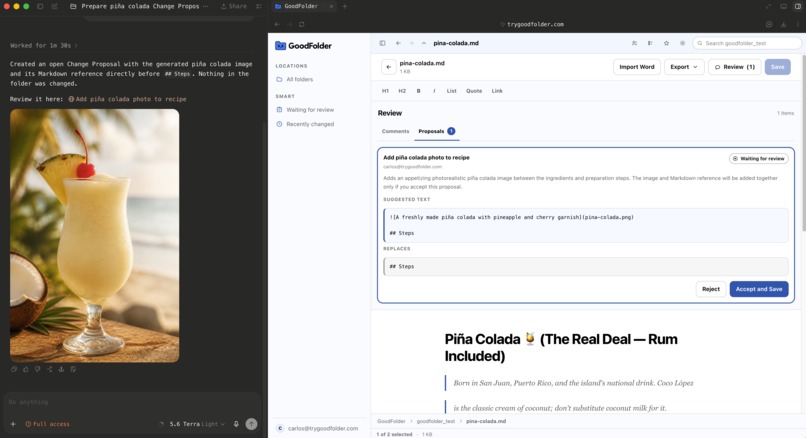Click the trygoodfolder.com address bar
The width and height of the screenshot is (806, 438).
click(533, 24)
